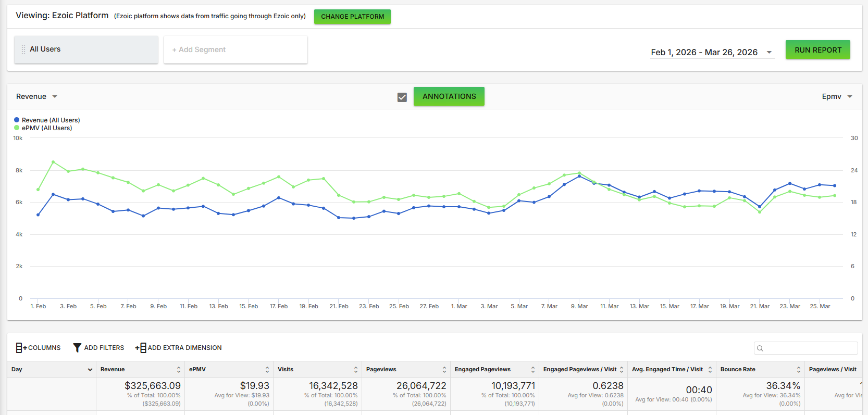Screen dimensions: 868x415
Task: Click the Add Extra Dimension icon
Action: 141,348
